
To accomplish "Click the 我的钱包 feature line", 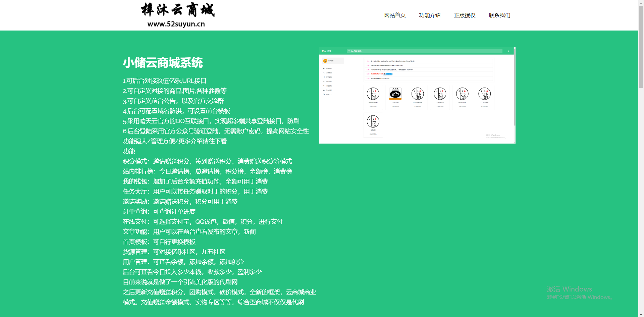I will 195,181.
